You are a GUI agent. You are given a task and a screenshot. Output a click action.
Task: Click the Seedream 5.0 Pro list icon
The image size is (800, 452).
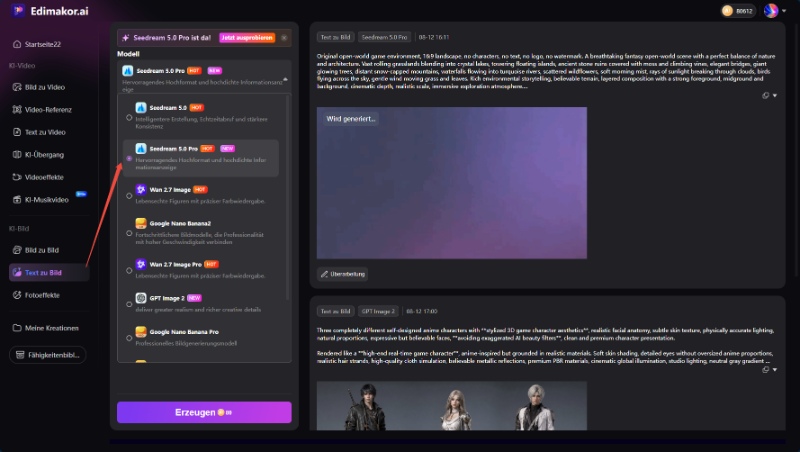(141, 148)
